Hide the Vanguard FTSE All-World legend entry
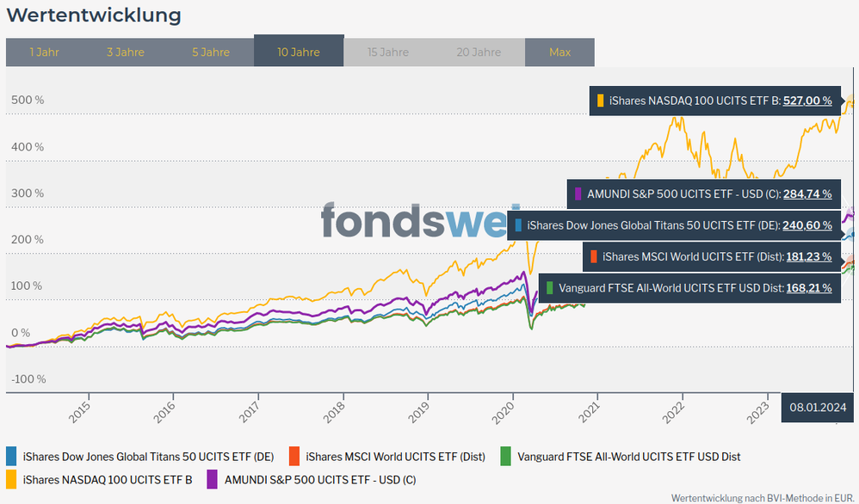Screen dimensions: 859x504 pyautogui.click(x=628, y=457)
